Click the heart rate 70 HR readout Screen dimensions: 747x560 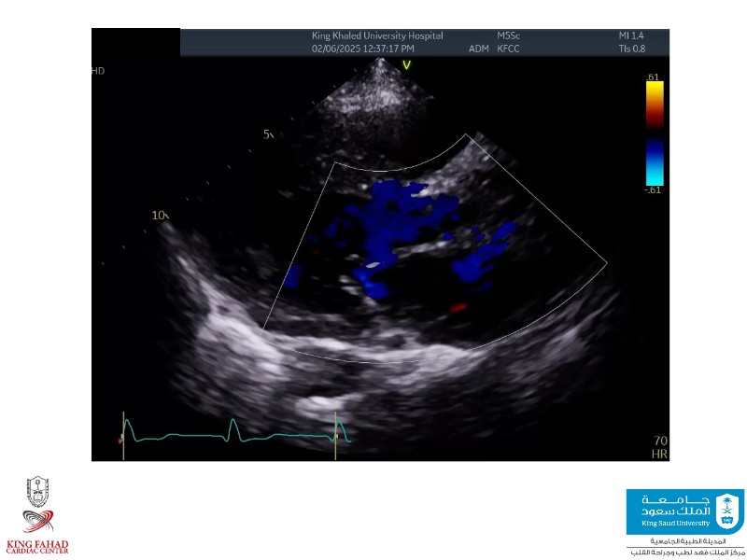pyautogui.click(x=660, y=446)
